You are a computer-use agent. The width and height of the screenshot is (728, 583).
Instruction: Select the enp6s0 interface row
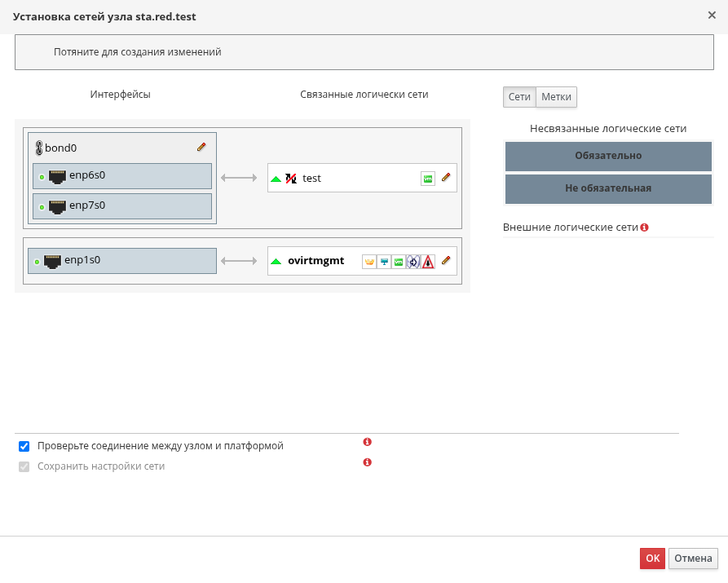pyautogui.click(x=122, y=176)
